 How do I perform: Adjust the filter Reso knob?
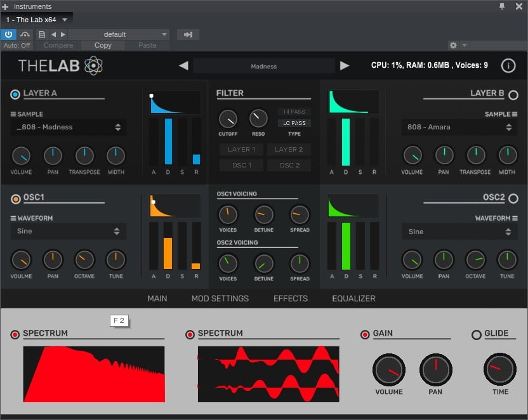258,118
